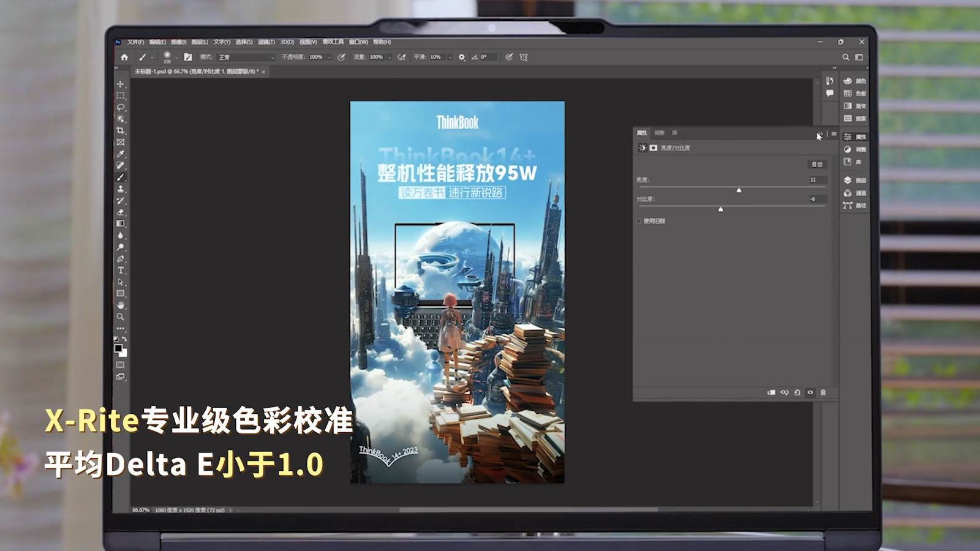980x551 pixels.
Task: Select the Clone Stamp tool
Action: pos(121,189)
